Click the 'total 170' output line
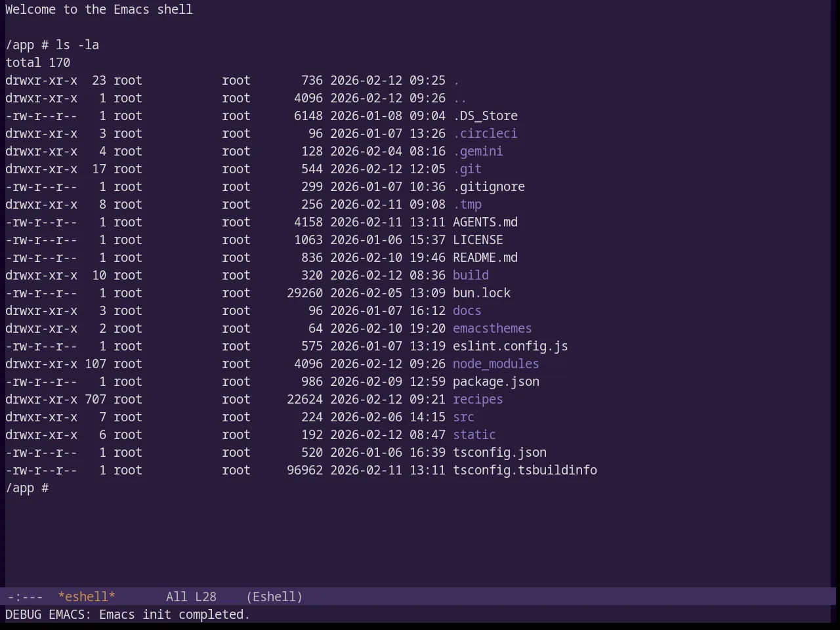The width and height of the screenshot is (840, 630). click(x=38, y=62)
